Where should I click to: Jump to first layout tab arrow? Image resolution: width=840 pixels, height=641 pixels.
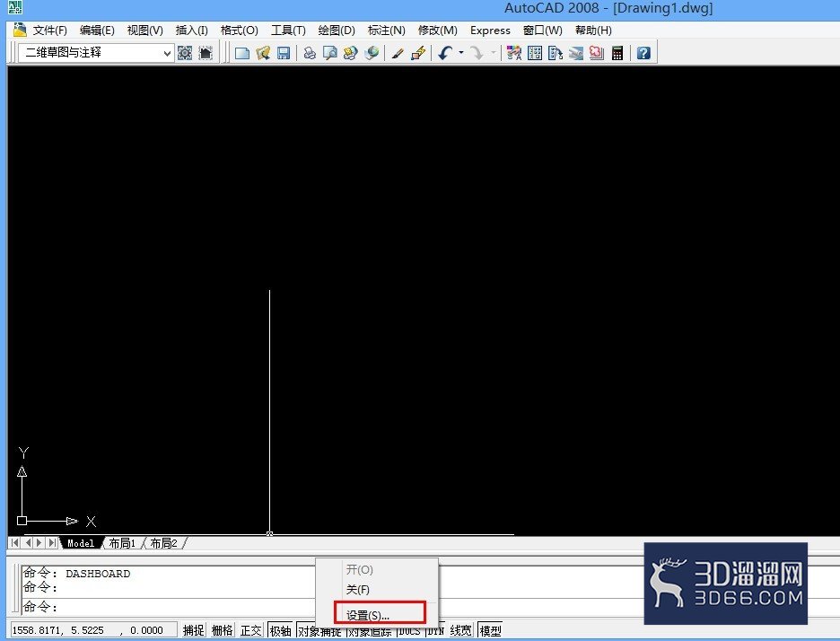[x=15, y=542]
